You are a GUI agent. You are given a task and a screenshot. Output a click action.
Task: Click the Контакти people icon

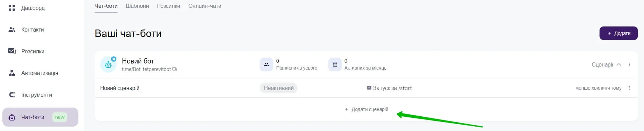[12, 30]
